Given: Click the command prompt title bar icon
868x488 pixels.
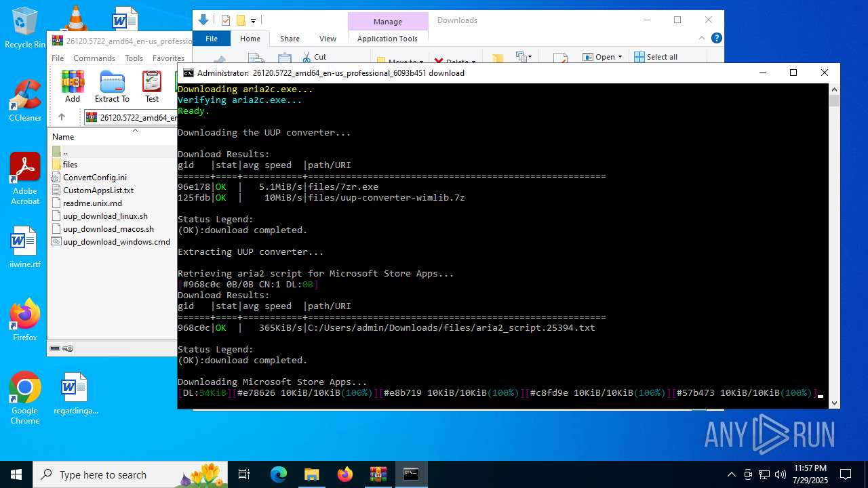Looking at the screenshot, I should pyautogui.click(x=188, y=73).
